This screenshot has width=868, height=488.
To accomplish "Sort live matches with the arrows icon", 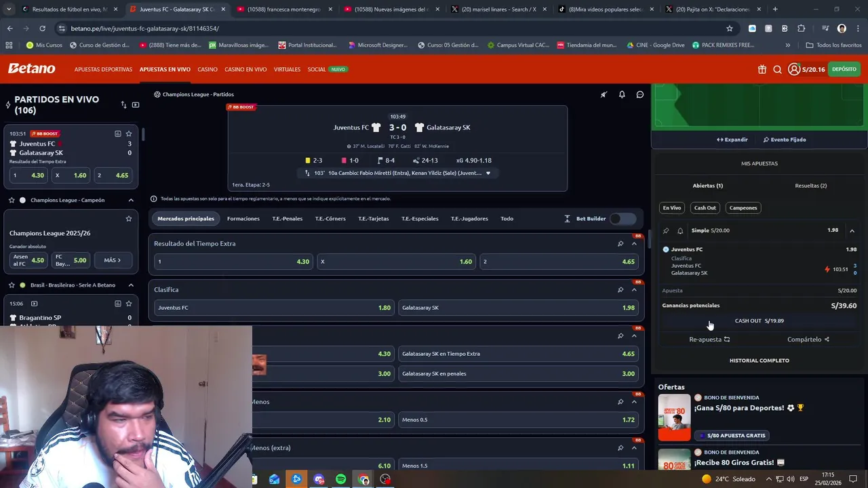I will [123, 104].
